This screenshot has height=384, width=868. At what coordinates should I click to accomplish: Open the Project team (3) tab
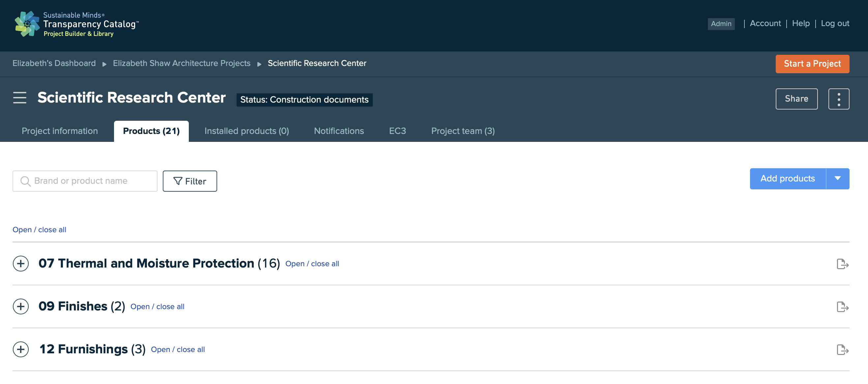[463, 131]
